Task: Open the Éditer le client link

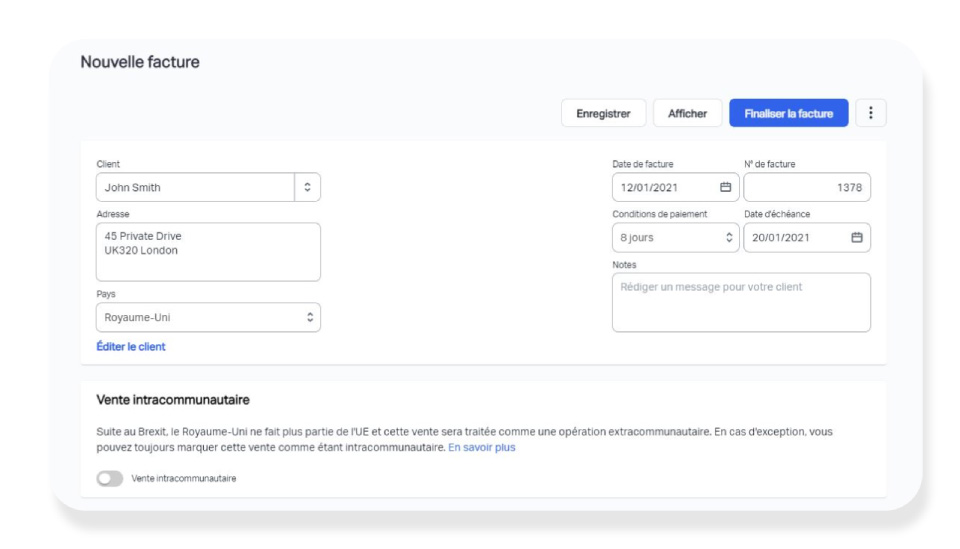Action: coord(130,346)
